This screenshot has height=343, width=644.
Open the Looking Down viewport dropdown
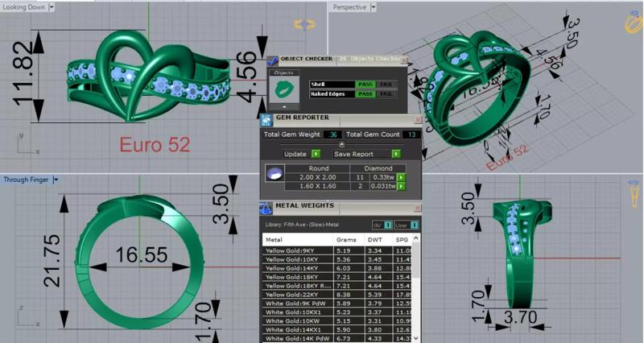52,7
